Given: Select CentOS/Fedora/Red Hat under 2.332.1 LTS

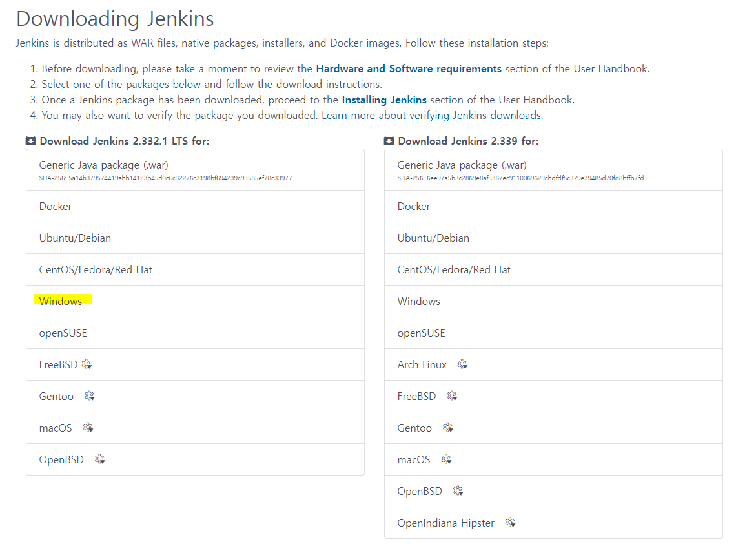Looking at the screenshot, I should coord(195,269).
